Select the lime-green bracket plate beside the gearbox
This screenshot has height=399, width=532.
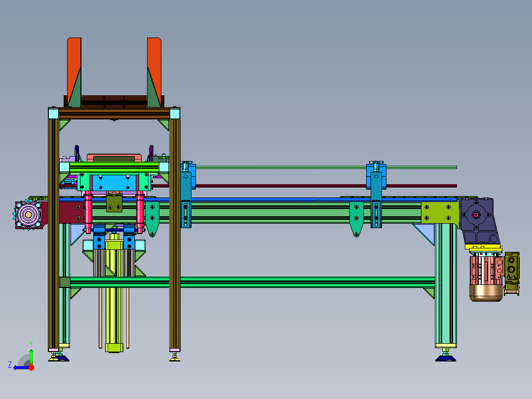tap(440, 212)
